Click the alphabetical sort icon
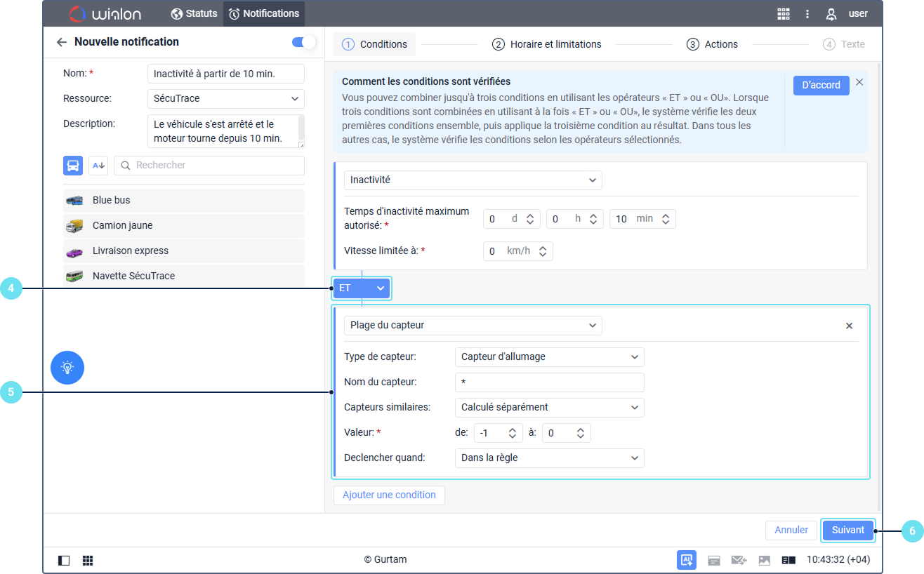 click(98, 166)
